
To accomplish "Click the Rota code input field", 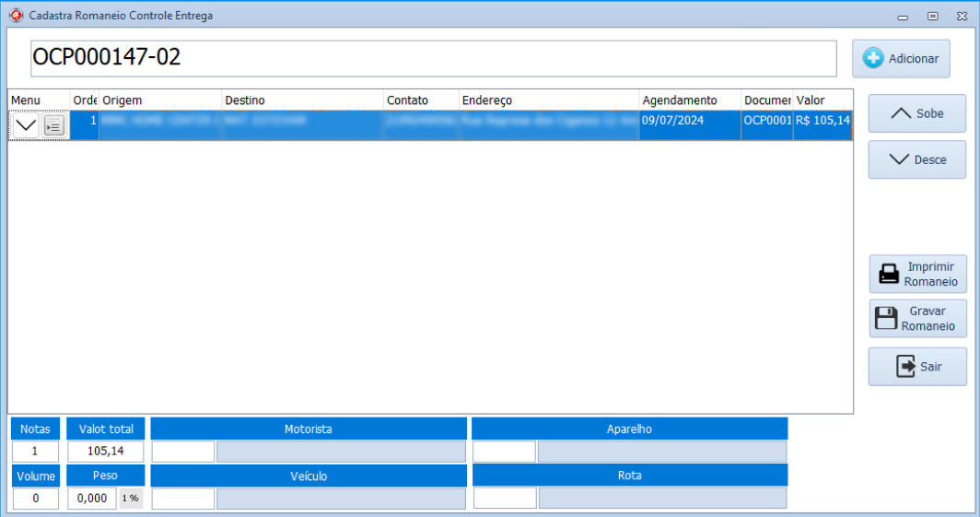I will click(x=504, y=499).
